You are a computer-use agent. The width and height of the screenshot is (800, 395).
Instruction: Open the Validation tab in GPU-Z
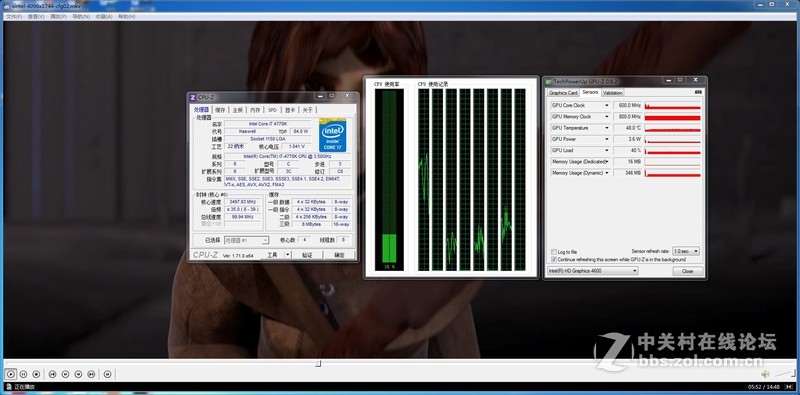tap(612, 93)
